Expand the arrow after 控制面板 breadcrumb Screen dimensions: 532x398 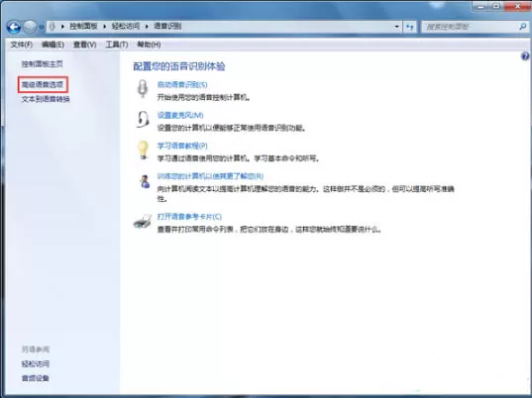105,27
